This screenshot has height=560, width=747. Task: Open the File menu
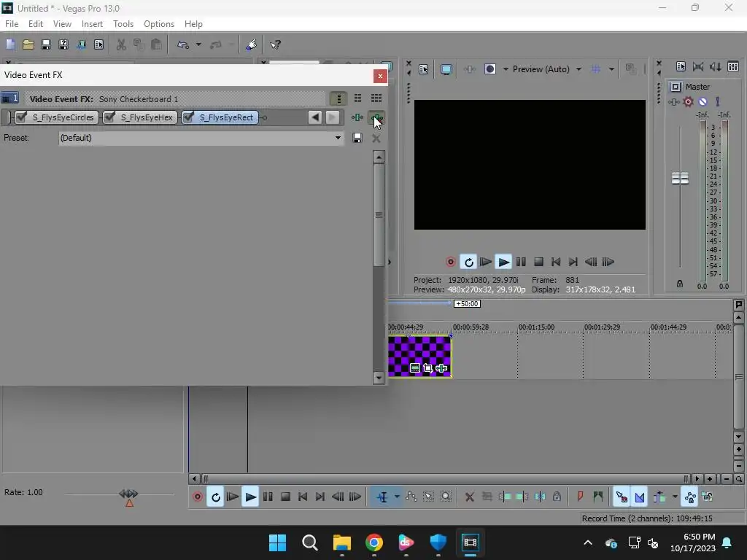[x=12, y=24]
